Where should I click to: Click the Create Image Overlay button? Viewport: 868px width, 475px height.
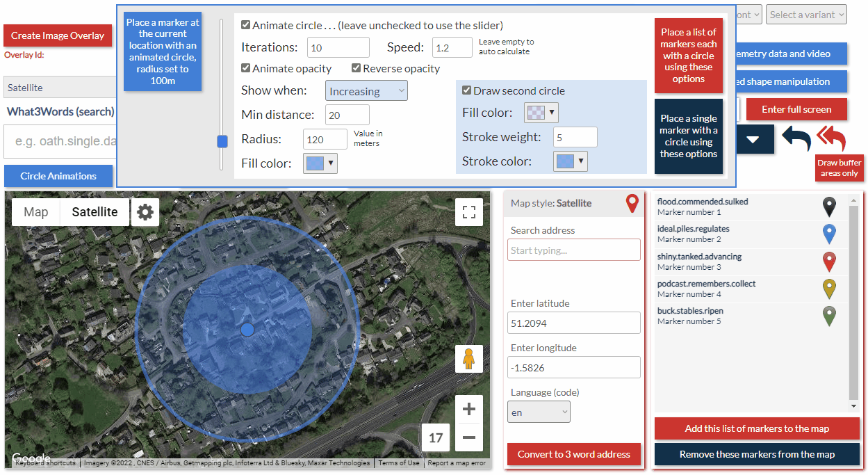point(58,35)
